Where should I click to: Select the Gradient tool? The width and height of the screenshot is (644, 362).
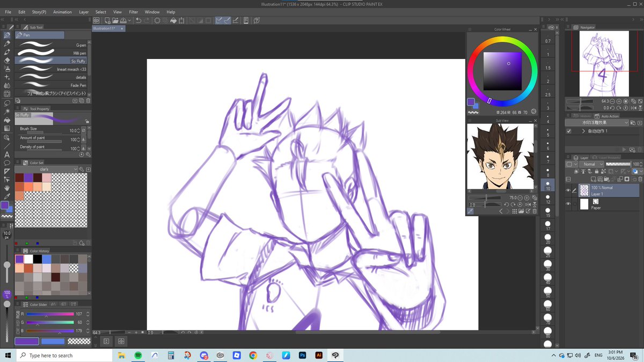[7, 128]
